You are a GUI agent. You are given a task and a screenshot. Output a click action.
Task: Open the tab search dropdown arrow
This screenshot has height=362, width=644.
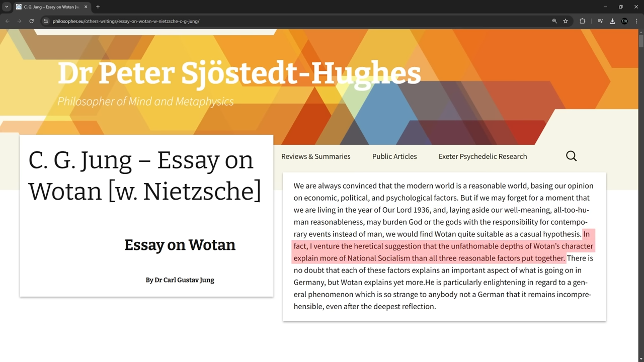tap(7, 7)
